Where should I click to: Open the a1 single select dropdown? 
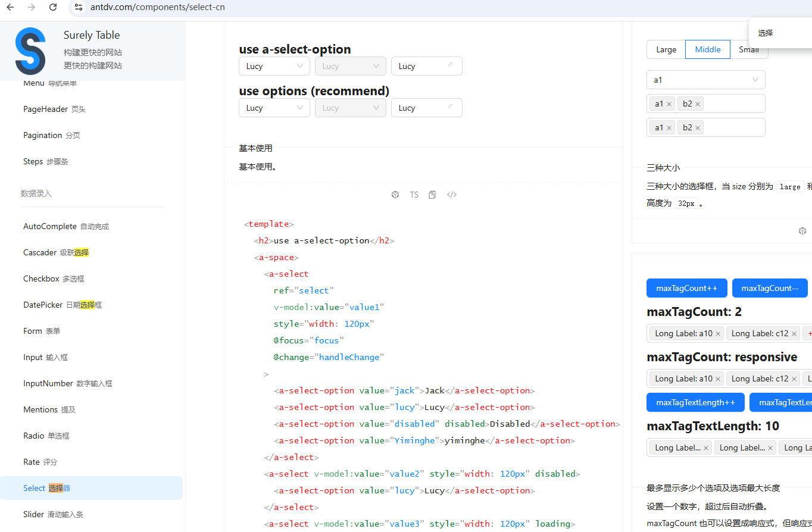(705, 80)
